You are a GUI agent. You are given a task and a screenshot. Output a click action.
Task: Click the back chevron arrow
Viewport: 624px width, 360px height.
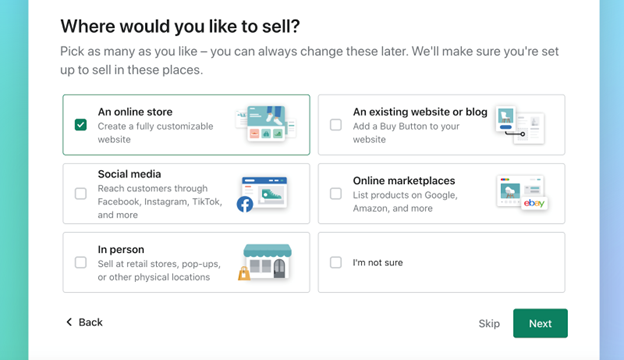tap(69, 322)
